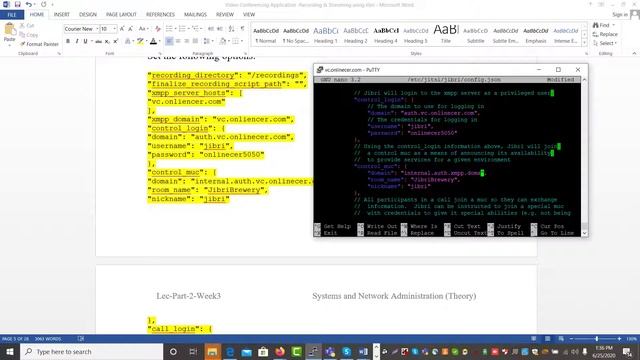The height and width of the screenshot is (360, 640).
Task: Apply subscript formatting
Action: 107,41
